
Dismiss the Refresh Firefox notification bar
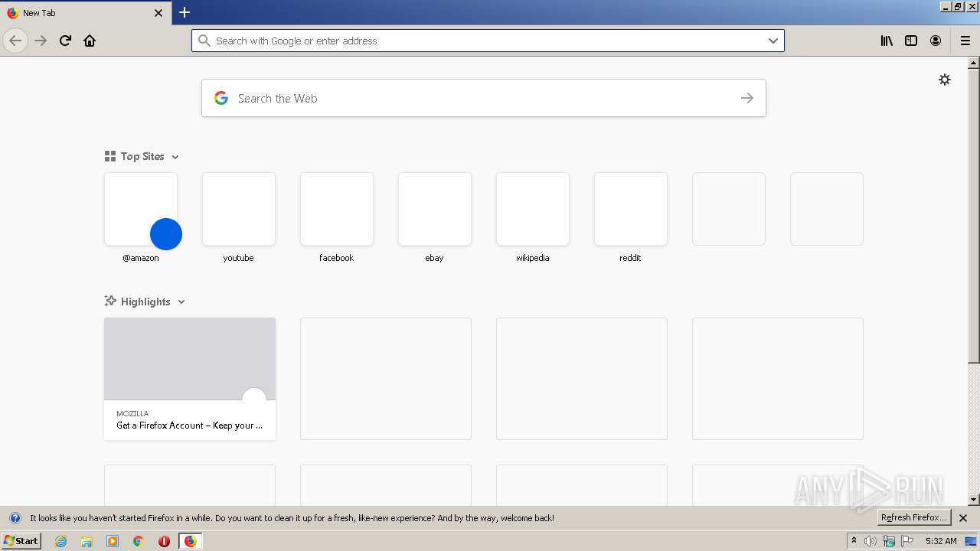pos(963,518)
